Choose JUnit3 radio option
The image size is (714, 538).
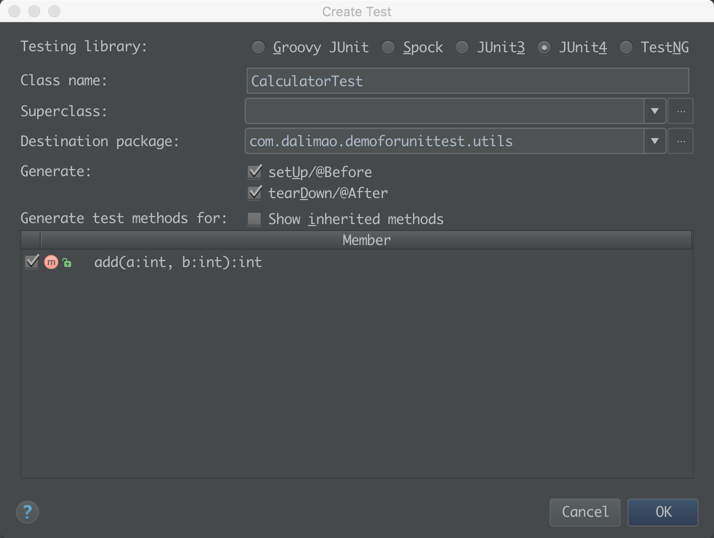[x=462, y=47]
